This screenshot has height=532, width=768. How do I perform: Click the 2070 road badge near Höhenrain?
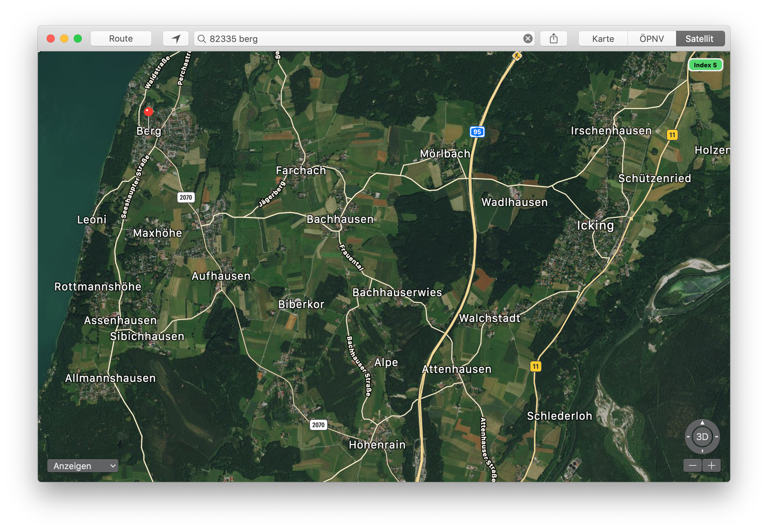coord(318,425)
